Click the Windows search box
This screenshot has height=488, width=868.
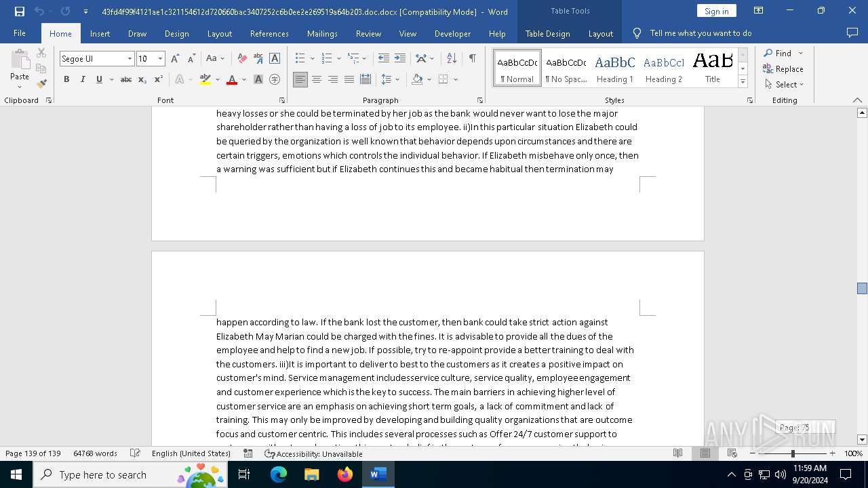point(130,474)
